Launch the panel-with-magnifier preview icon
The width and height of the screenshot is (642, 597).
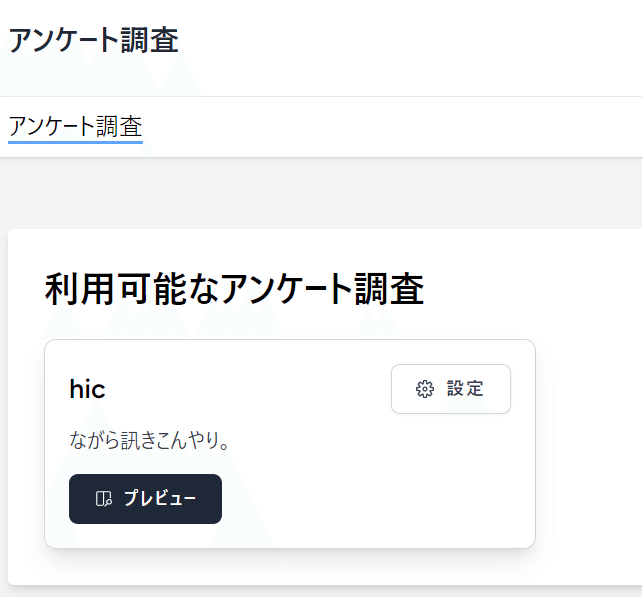104,499
